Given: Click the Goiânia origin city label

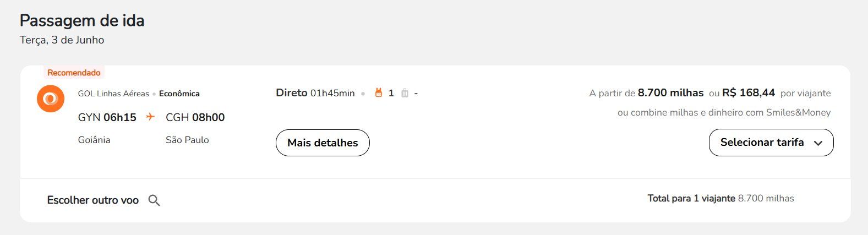Looking at the screenshot, I should click(94, 140).
